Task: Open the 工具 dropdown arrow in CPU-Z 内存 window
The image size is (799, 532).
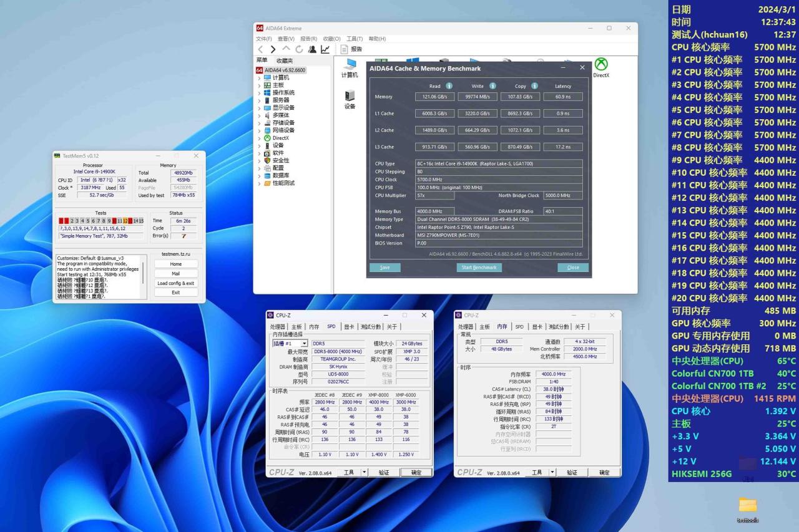Action: [x=552, y=472]
